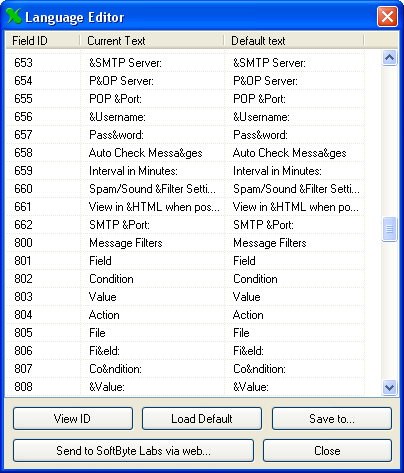Viewport: 404px width, 473px height.
Task: Click the Close button at bottom
Action: (x=327, y=451)
